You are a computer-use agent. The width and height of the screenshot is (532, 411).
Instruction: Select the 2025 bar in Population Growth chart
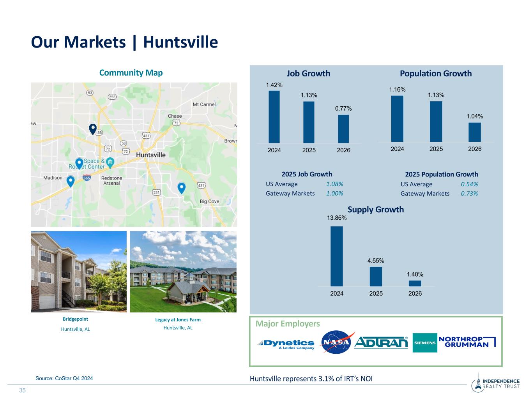[x=436, y=122]
